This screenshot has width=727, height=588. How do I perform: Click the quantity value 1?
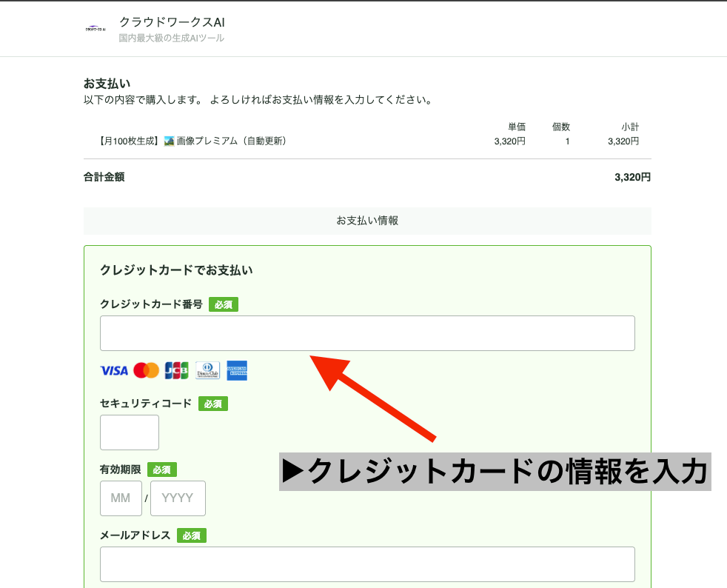[x=567, y=141]
